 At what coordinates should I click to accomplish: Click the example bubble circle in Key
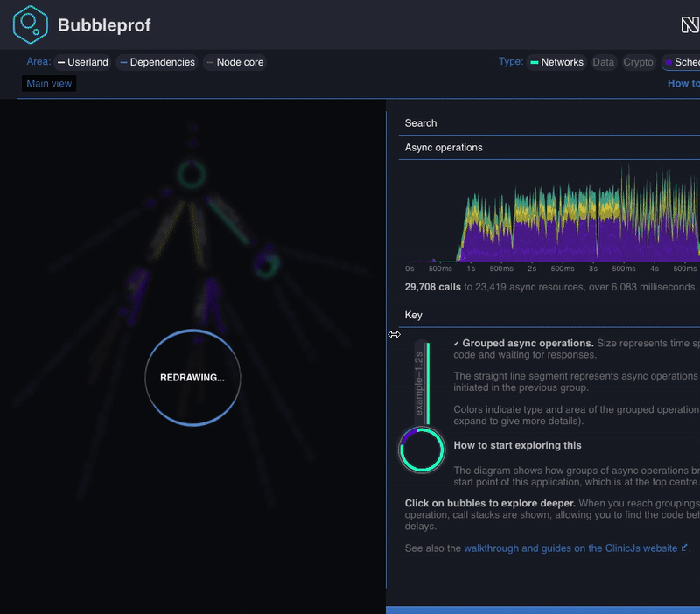pyautogui.click(x=422, y=450)
